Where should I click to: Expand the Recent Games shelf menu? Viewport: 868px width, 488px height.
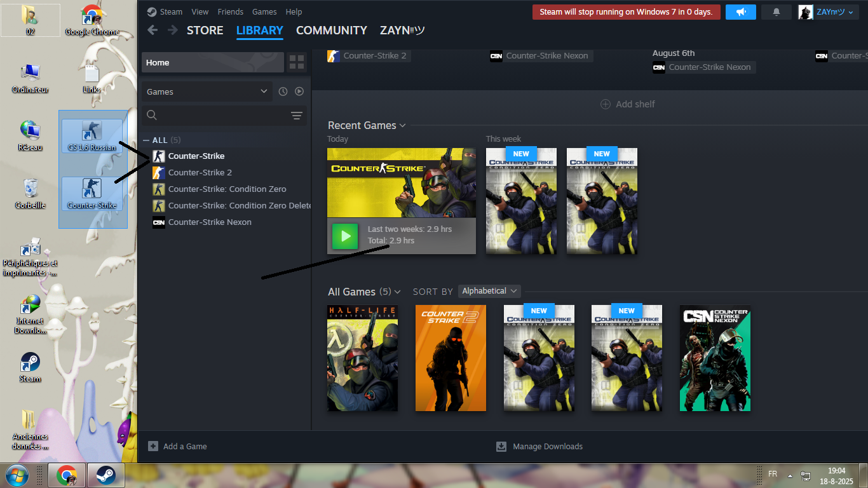click(402, 126)
